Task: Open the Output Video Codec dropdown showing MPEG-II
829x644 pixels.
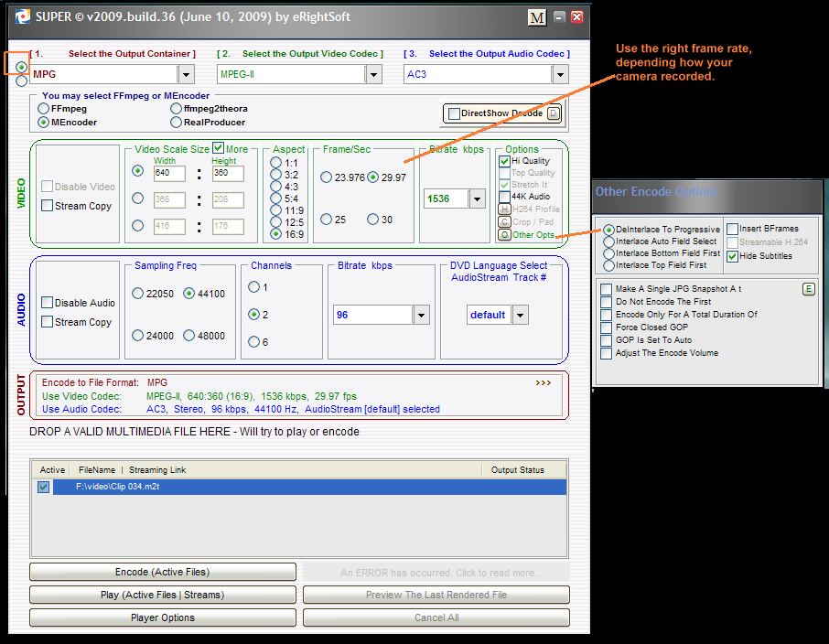Action: tap(373, 74)
